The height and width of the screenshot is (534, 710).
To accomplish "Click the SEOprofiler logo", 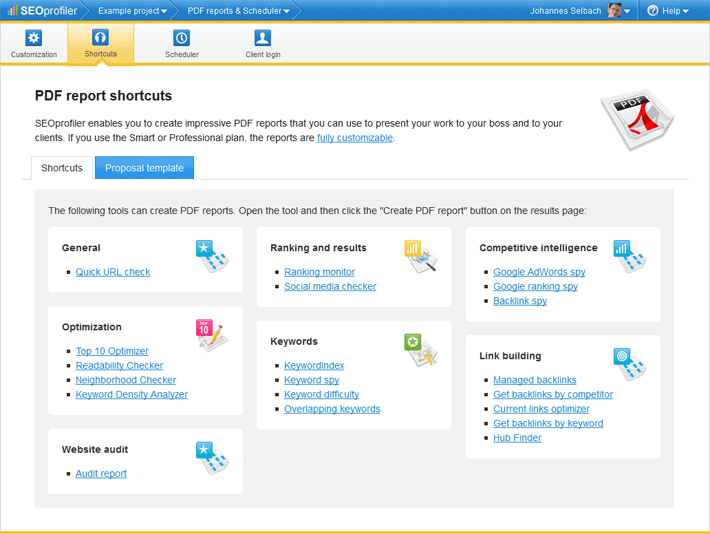I will point(43,10).
